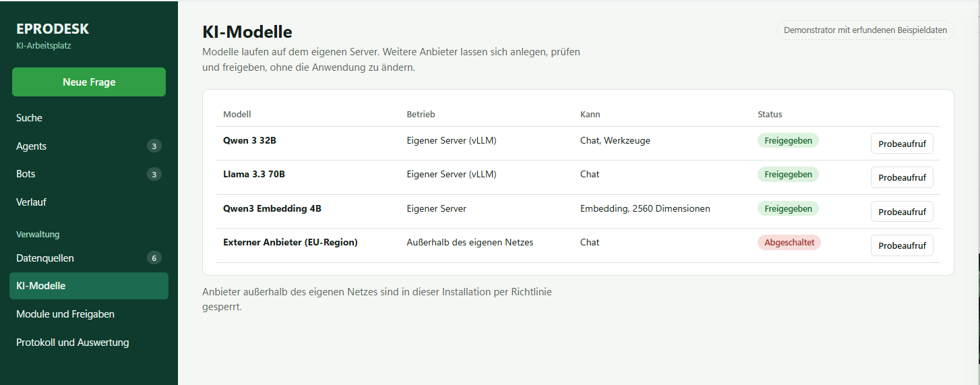Screen dimensions: 980x385
Task: Click Chat cell in Llama 3.3 70B row
Action: pos(590,175)
